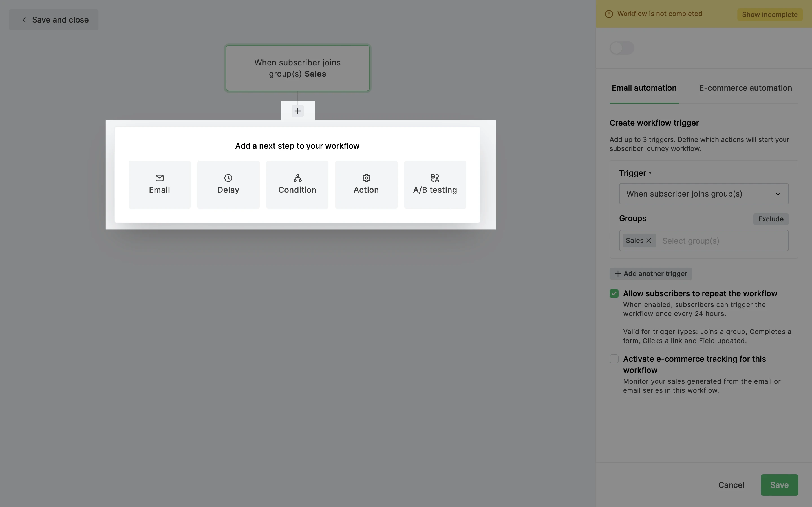Click Add another trigger button
The width and height of the screenshot is (812, 507).
pos(651,273)
